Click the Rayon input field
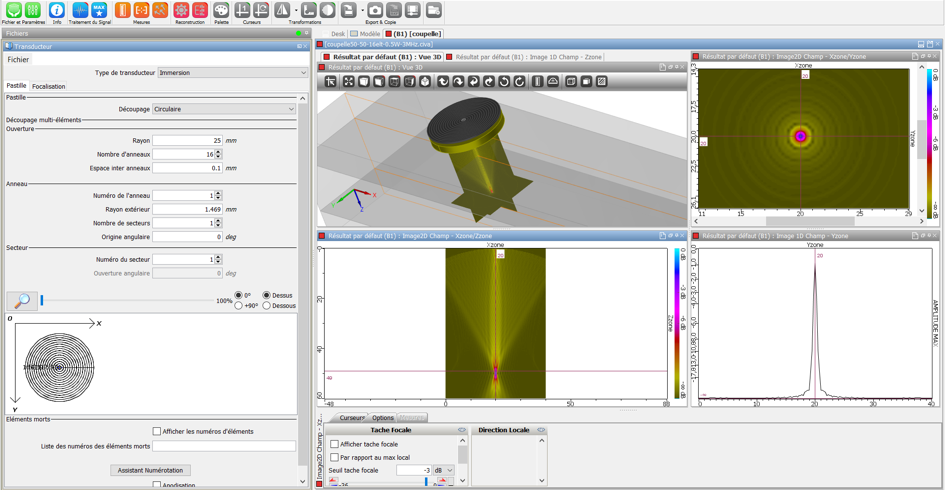Image resolution: width=945 pixels, height=490 pixels. [x=187, y=141]
